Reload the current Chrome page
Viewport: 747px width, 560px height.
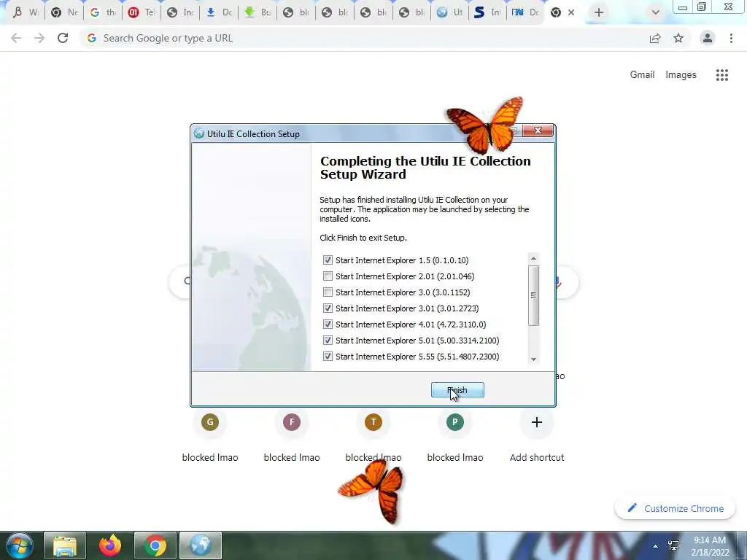coord(63,38)
